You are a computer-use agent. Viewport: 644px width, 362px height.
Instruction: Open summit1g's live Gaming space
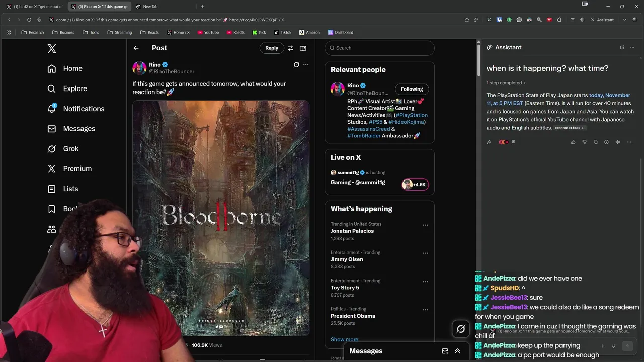[x=358, y=183]
